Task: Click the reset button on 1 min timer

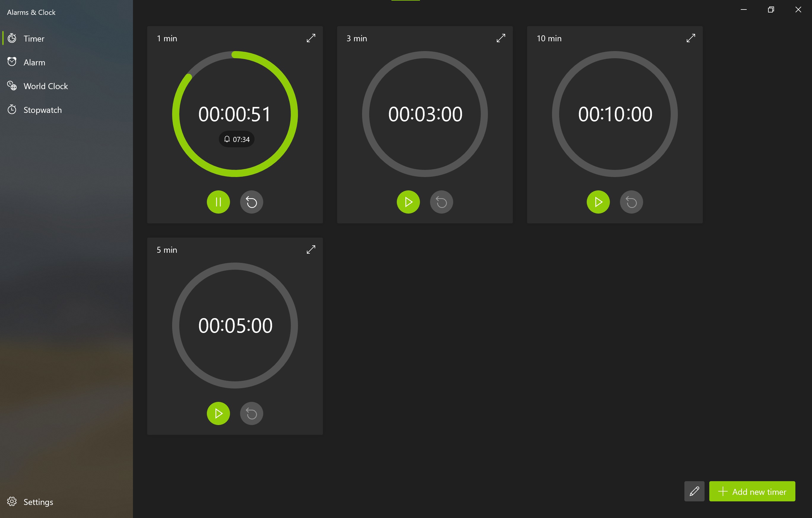Action: [x=252, y=202]
